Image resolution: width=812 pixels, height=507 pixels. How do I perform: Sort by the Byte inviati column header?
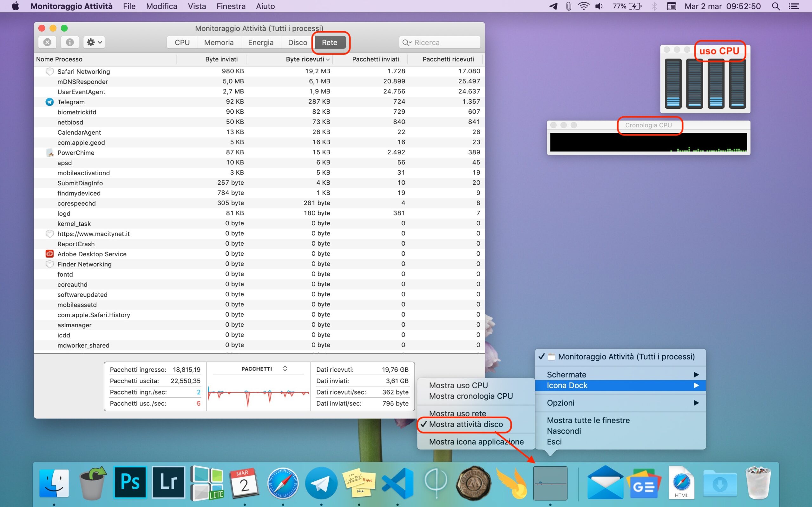tap(221, 59)
